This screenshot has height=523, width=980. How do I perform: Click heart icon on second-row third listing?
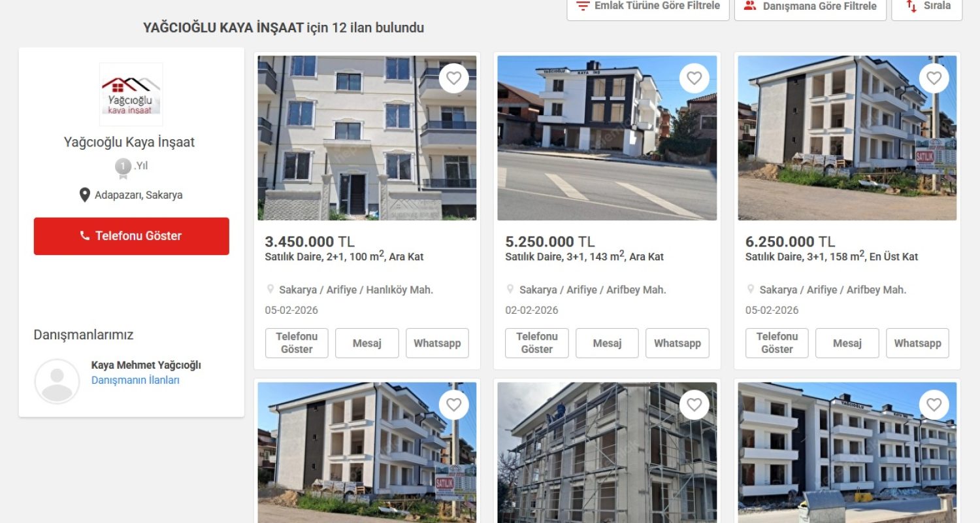934,405
